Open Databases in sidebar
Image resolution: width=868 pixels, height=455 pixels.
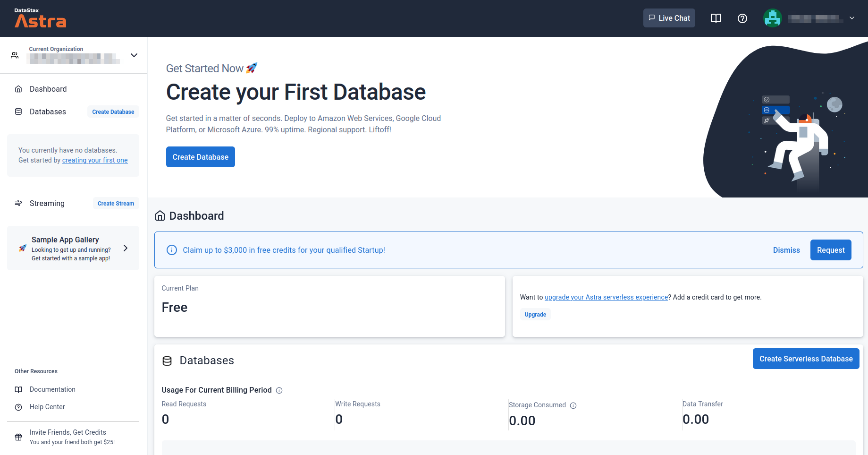(x=48, y=112)
